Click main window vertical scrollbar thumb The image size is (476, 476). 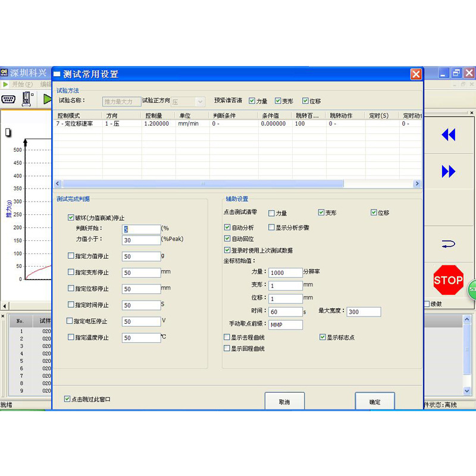pyautogui.click(x=467, y=349)
